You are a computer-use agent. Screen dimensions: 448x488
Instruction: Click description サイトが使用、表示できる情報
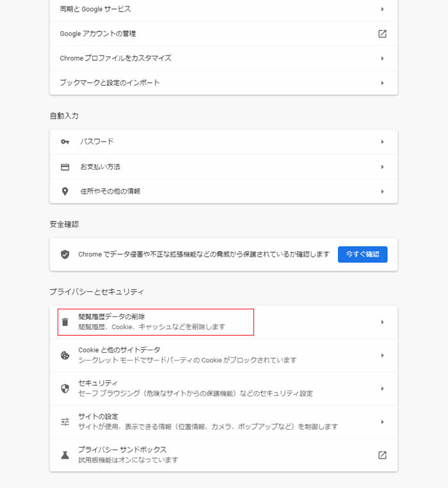click(208, 427)
